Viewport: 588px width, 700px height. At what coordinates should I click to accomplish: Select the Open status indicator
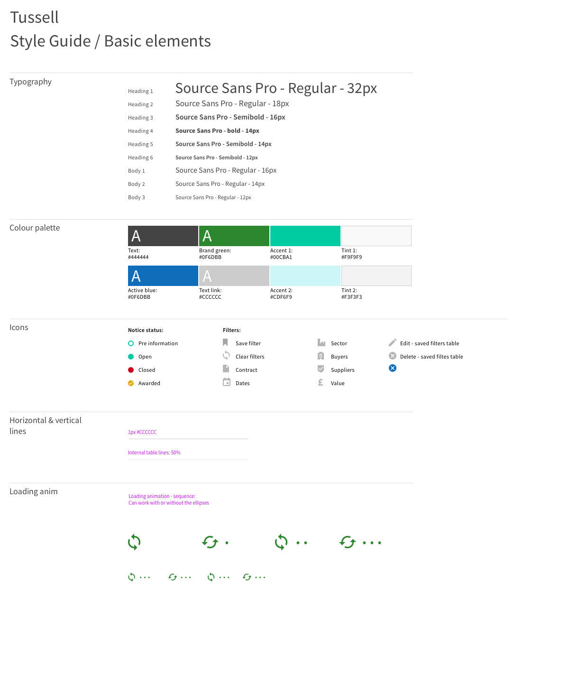pyautogui.click(x=131, y=356)
